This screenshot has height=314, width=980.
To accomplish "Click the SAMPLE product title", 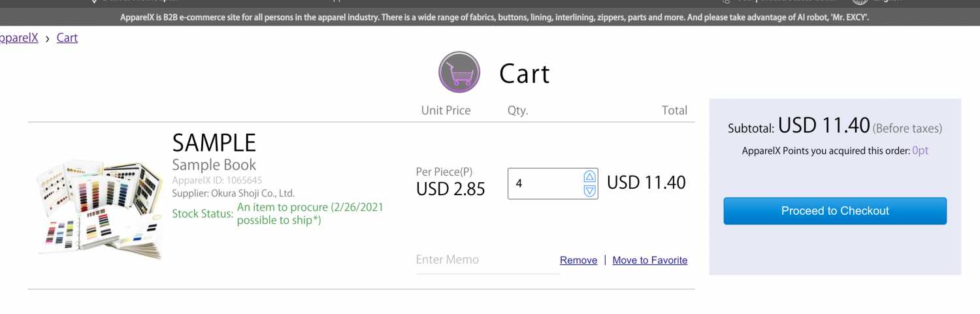I will click(x=214, y=143).
